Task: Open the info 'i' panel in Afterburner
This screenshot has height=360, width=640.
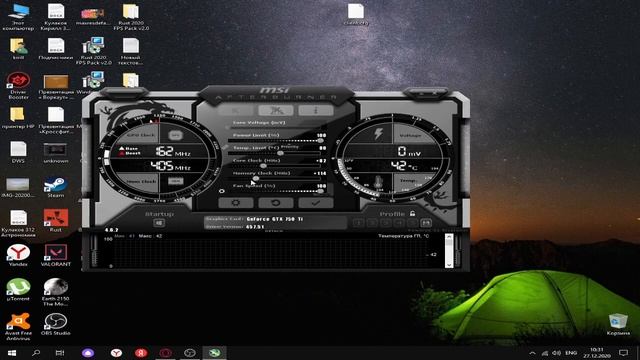Action: click(316, 110)
